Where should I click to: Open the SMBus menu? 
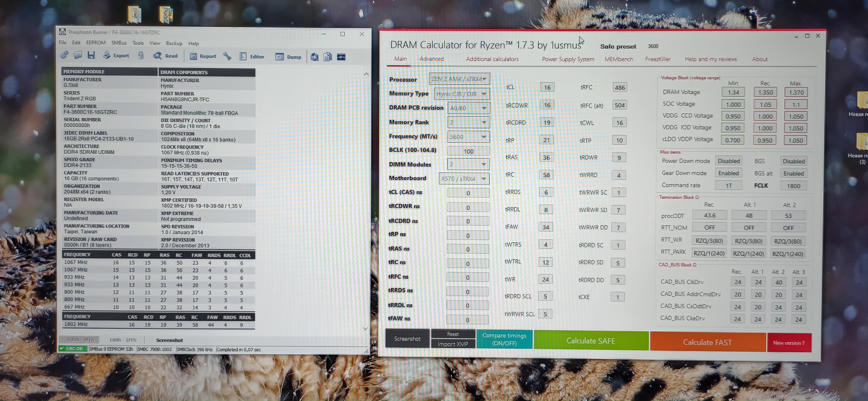[119, 43]
